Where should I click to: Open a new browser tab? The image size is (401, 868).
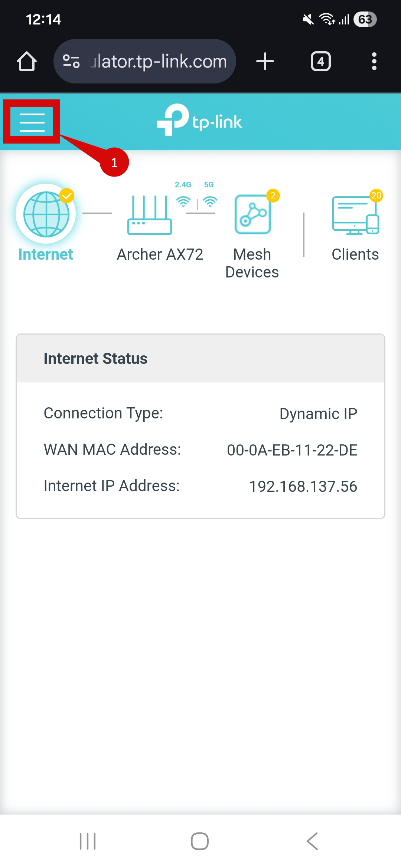click(265, 61)
